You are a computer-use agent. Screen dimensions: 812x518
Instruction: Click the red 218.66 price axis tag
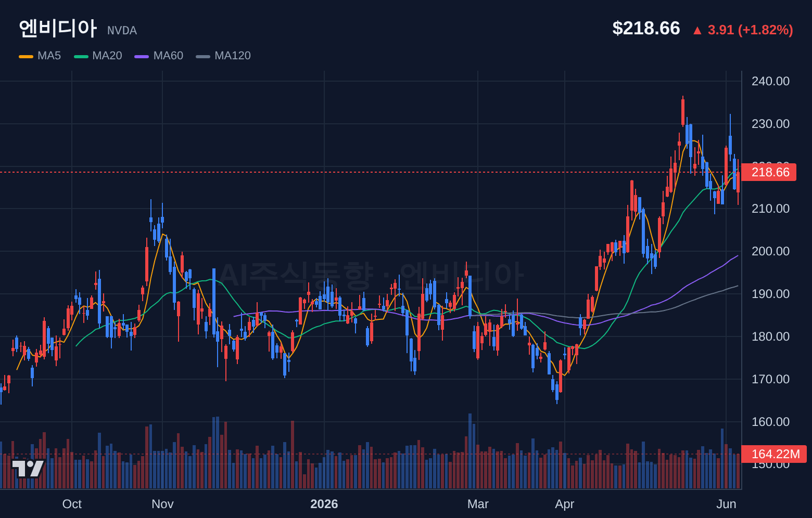point(769,172)
